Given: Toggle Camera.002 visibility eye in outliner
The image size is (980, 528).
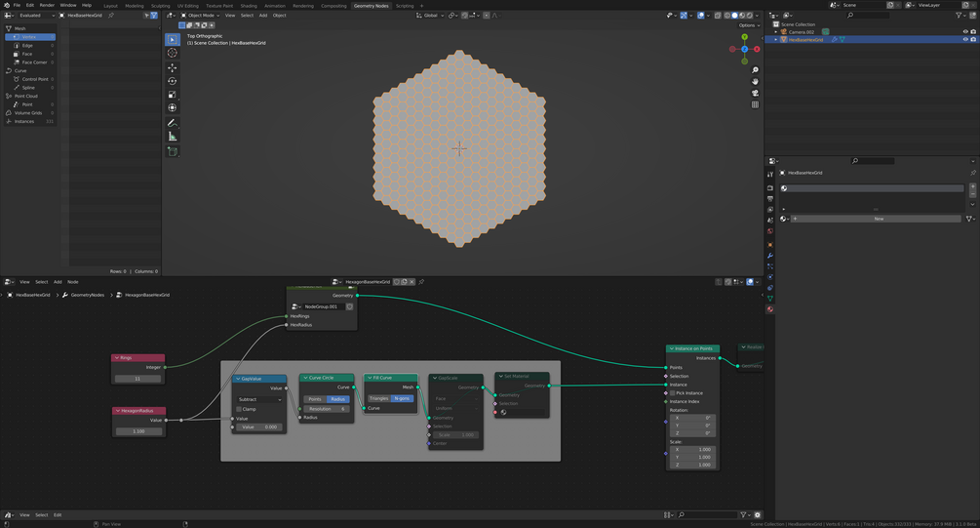Looking at the screenshot, I should pyautogui.click(x=965, y=32).
